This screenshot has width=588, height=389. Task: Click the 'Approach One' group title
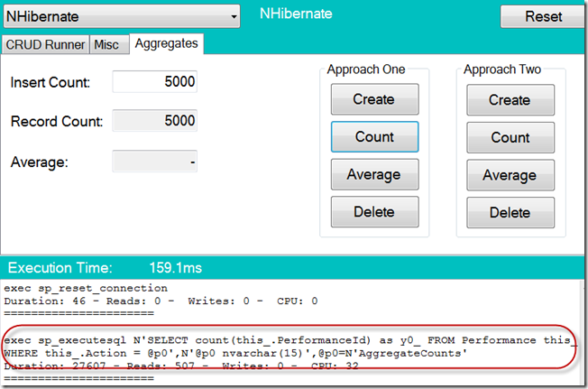[x=366, y=69]
